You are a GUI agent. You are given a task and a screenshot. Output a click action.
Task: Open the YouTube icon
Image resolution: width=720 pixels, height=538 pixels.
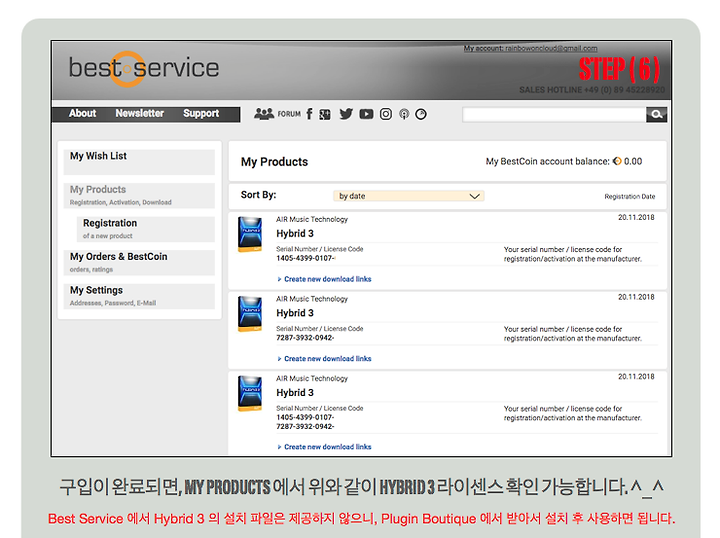(366, 114)
